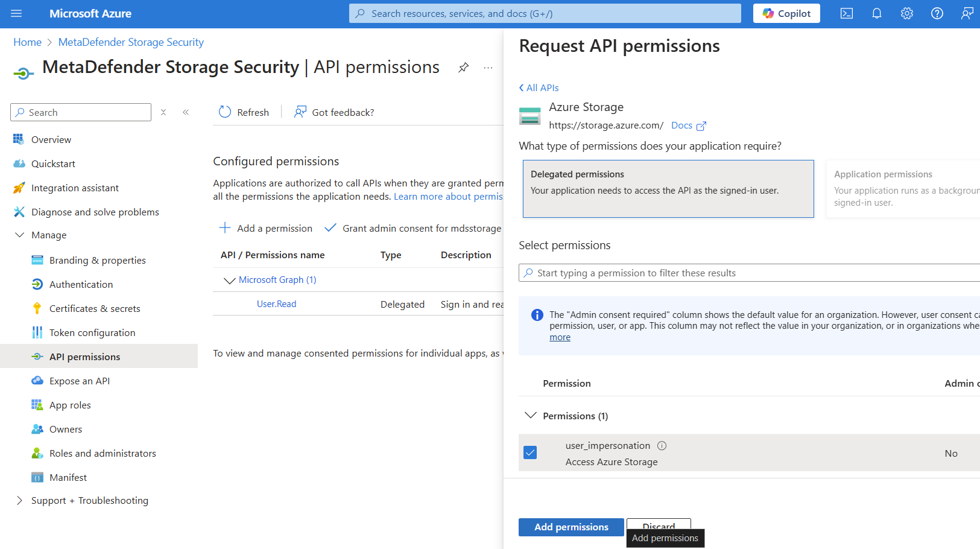Click Add a permission
This screenshot has height=549, width=980.
coord(265,228)
